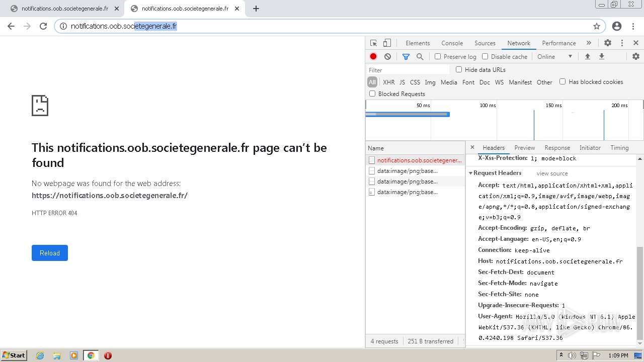Click the clock showing 1:09 PM
Screen dimensions: 644x362
[x=618, y=355]
